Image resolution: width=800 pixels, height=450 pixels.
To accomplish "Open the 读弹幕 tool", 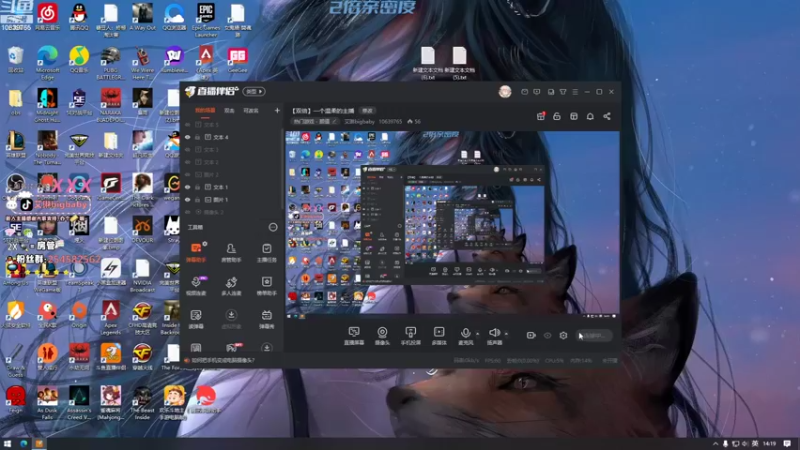I will [x=196, y=319].
